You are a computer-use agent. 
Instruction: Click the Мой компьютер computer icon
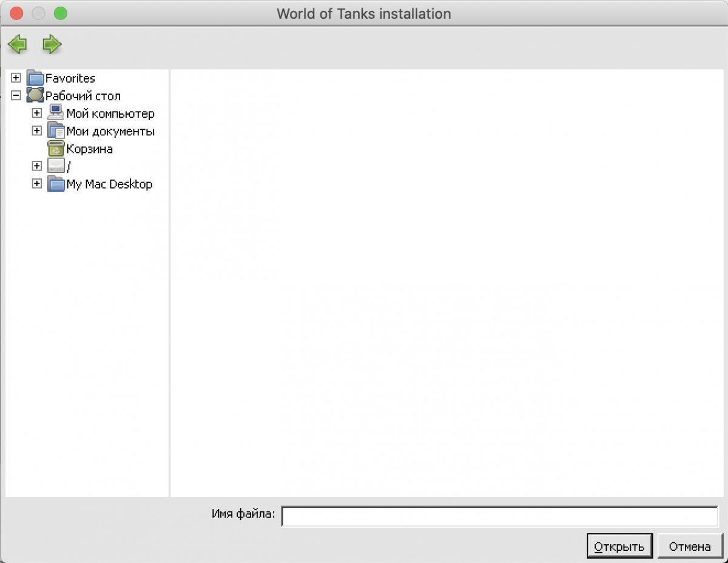point(56,113)
